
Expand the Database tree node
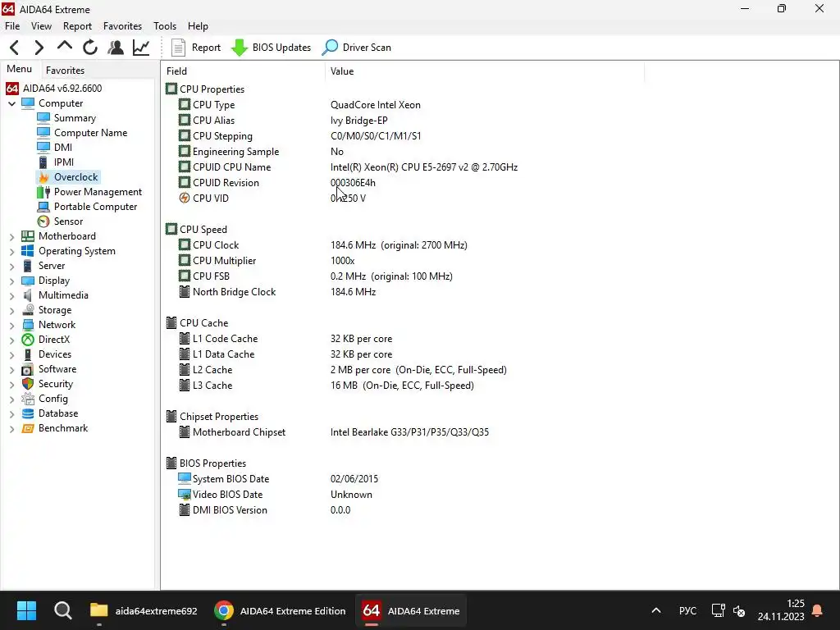pyautogui.click(x=11, y=413)
